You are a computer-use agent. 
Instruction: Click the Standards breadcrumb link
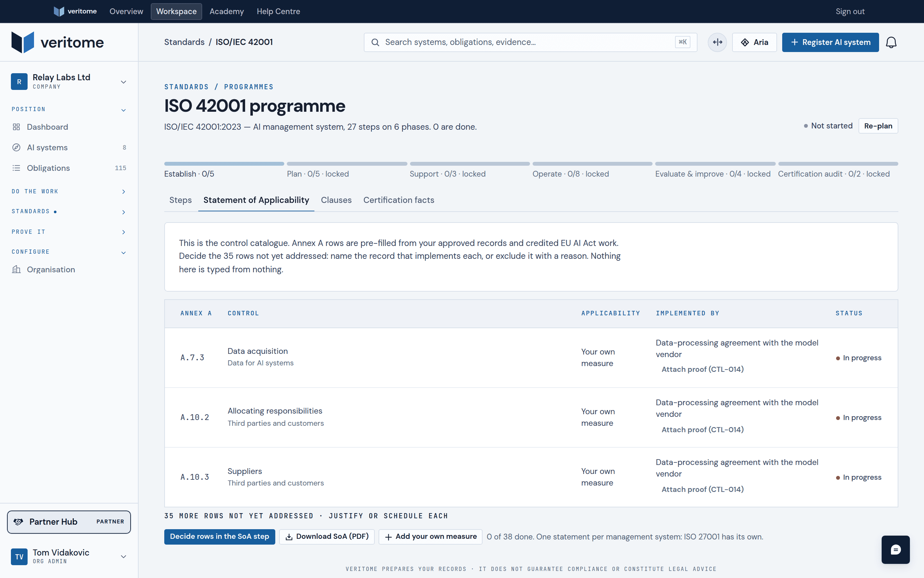point(184,42)
